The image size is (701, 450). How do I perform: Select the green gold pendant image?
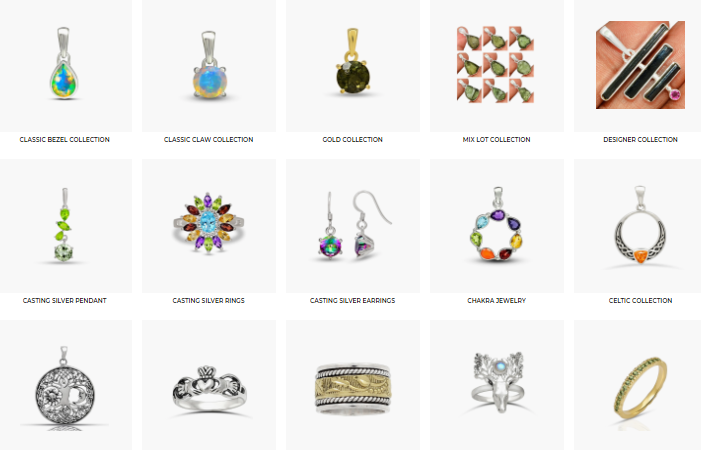(353, 66)
